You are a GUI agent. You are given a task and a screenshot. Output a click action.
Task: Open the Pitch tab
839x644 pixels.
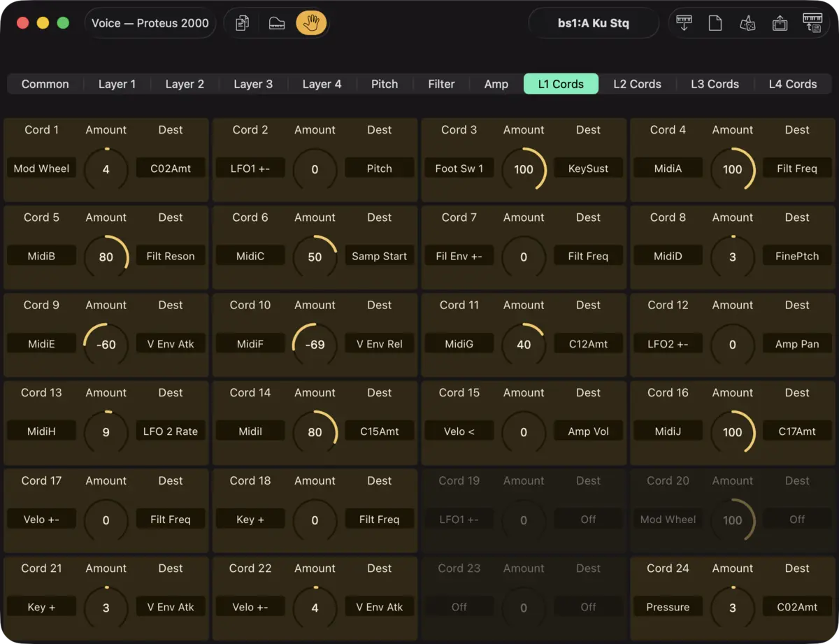click(x=385, y=84)
